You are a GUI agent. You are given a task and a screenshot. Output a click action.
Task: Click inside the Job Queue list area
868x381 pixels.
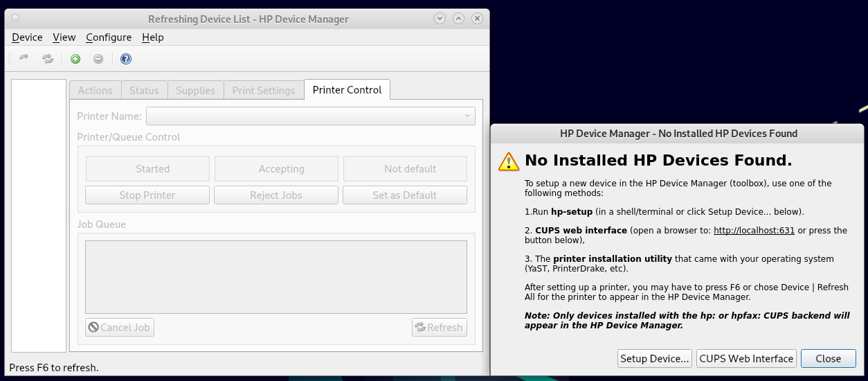(x=276, y=277)
